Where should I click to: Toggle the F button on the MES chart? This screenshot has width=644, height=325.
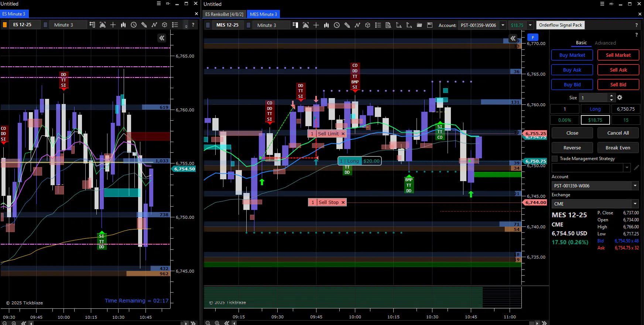(x=533, y=37)
